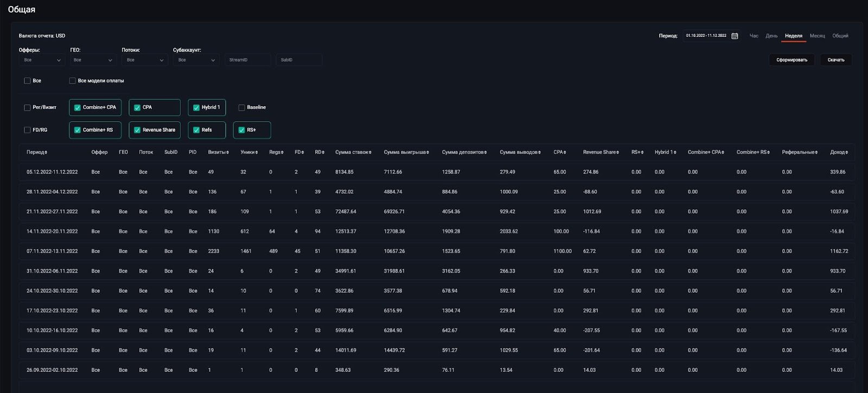This screenshot has width=868, height=393.
Task: Sort by Уники column header
Action: [x=250, y=152]
